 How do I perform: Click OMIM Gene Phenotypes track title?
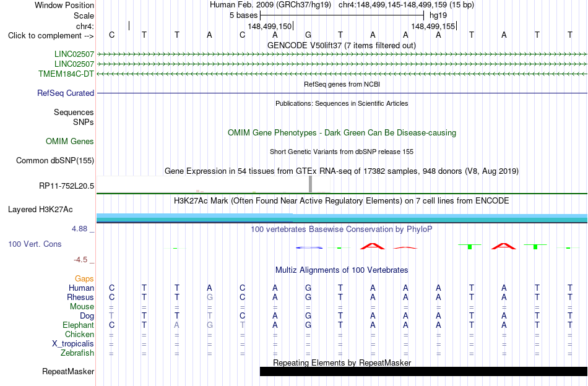pyautogui.click(x=342, y=132)
